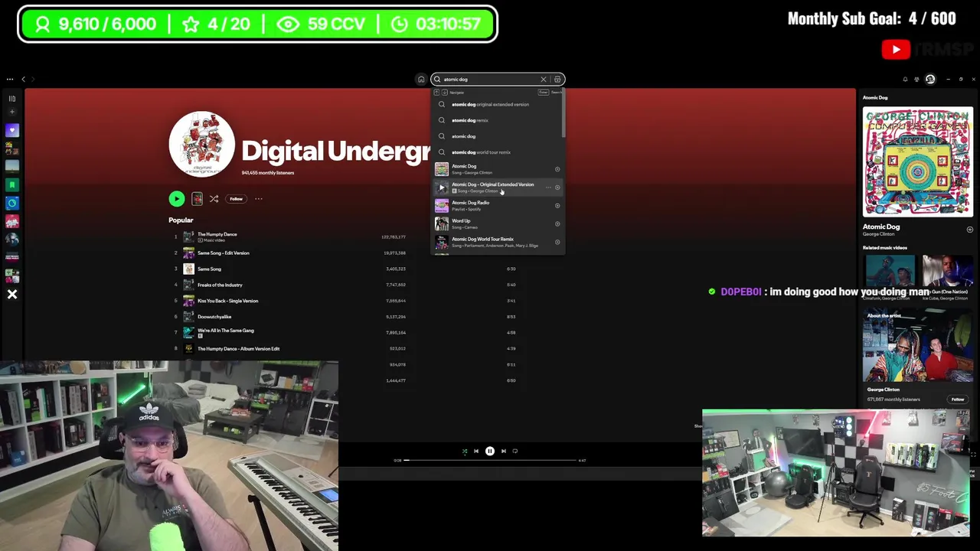The image size is (980, 551).
Task: Add the now playing Atomic Dog to library
Action: pyautogui.click(x=969, y=230)
